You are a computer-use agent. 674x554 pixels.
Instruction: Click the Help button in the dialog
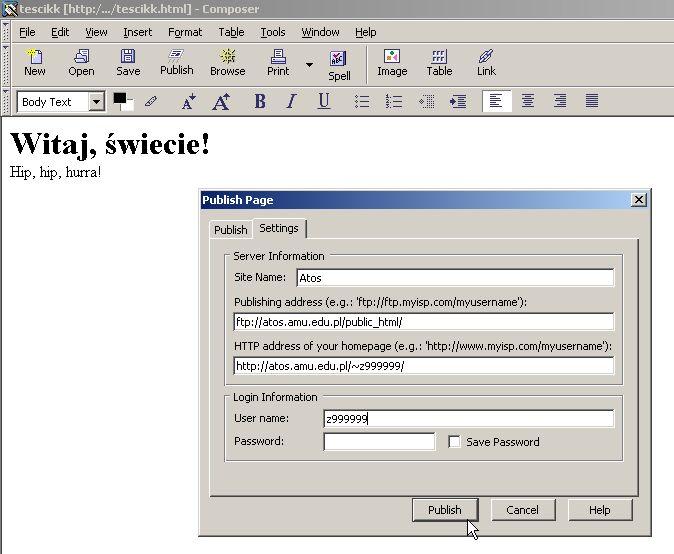point(600,510)
